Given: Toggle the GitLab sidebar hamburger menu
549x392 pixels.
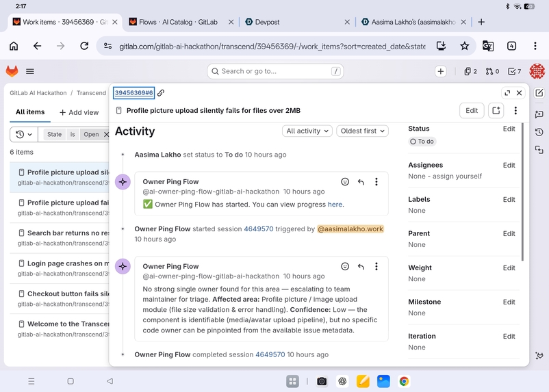Looking at the screenshot, I should (x=30, y=71).
